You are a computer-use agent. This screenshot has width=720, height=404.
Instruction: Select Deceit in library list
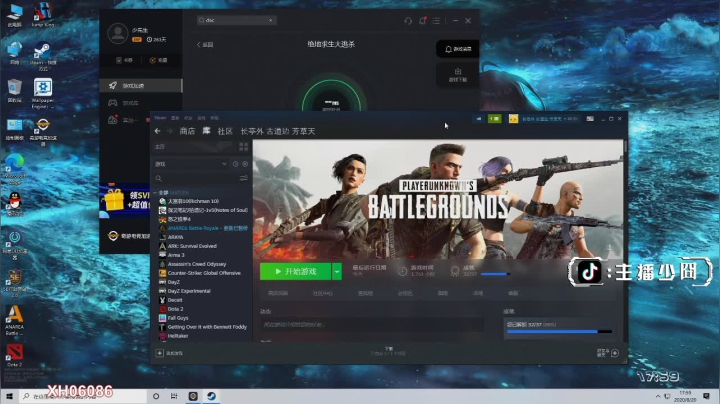click(x=171, y=300)
